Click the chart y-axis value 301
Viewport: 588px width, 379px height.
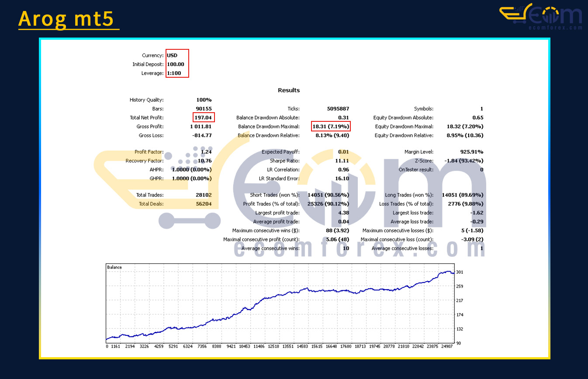[x=460, y=272]
